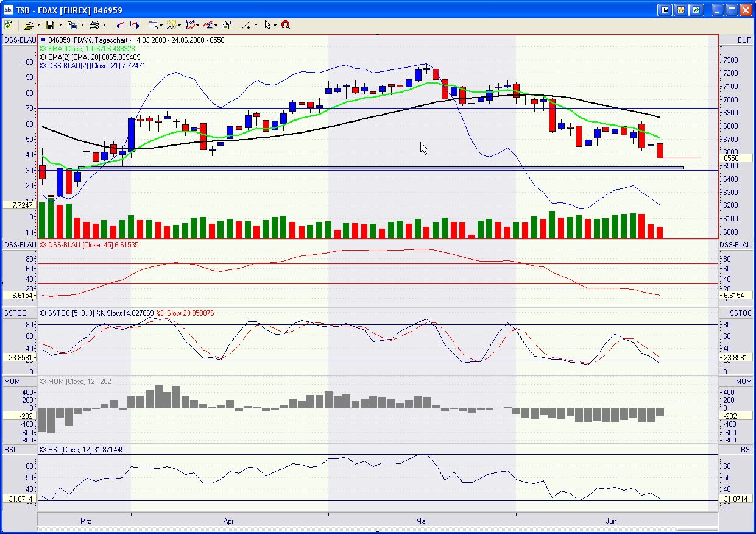Click the right RSI axis header
This screenshot has width=756, height=534.
(737, 449)
